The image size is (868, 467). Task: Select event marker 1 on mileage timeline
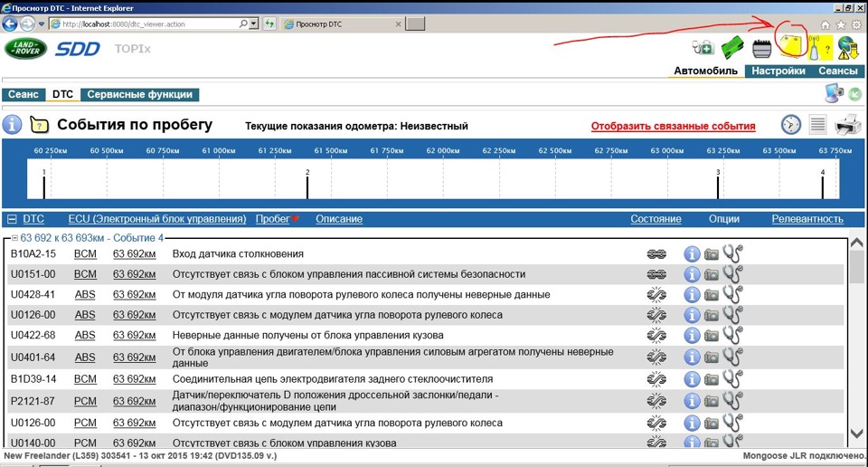click(x=44, y=184)
